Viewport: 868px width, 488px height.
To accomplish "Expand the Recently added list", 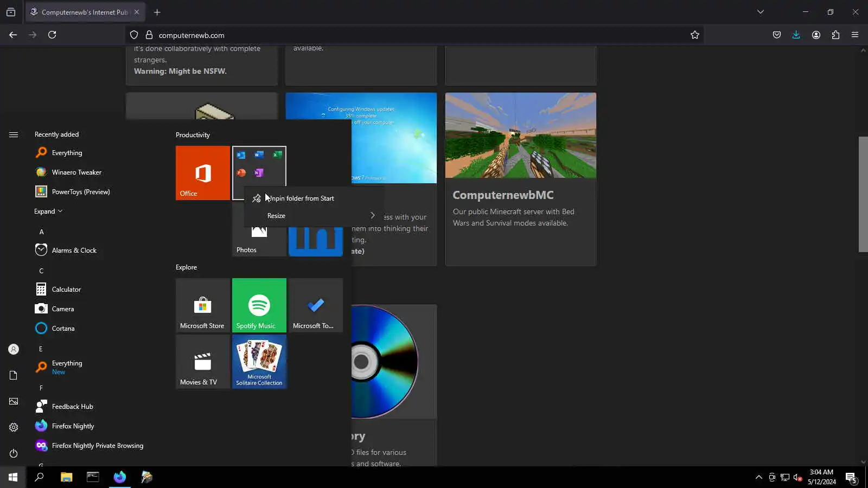I will click(x=48, y=211).
